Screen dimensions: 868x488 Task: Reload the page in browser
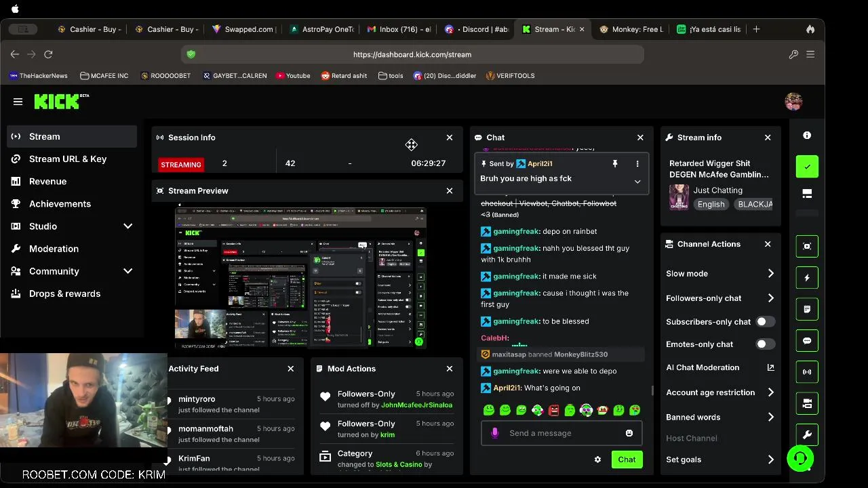[x=48, y=54]
